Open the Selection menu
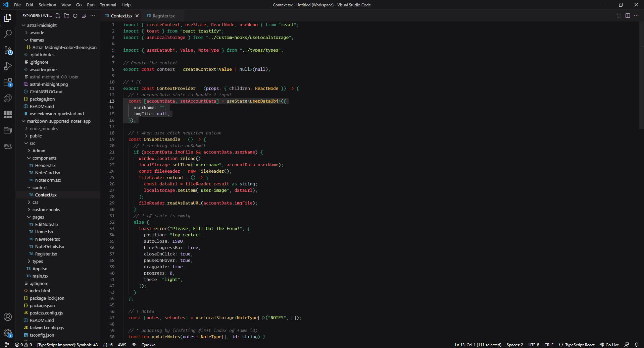Image resolution: width=644 pixels, height=348 pixels. pyautogui.click(x=47, y=5)
